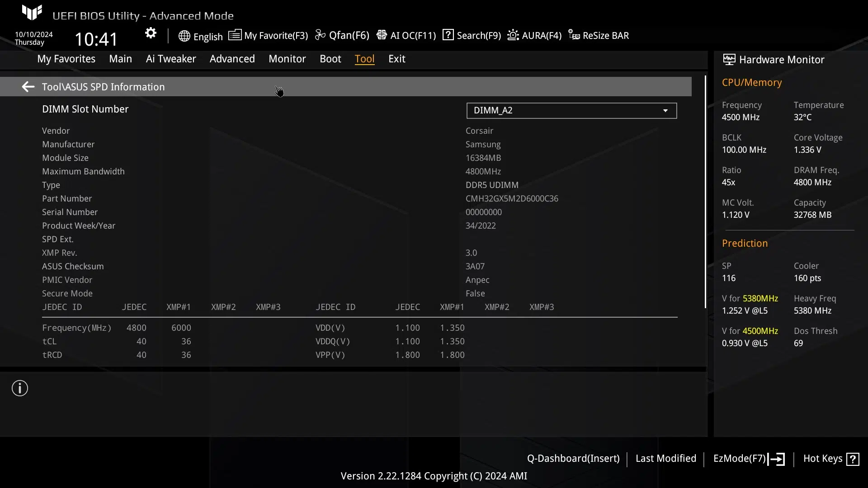Select the XMP Rev. value 3.0

[x=471, y=253]
